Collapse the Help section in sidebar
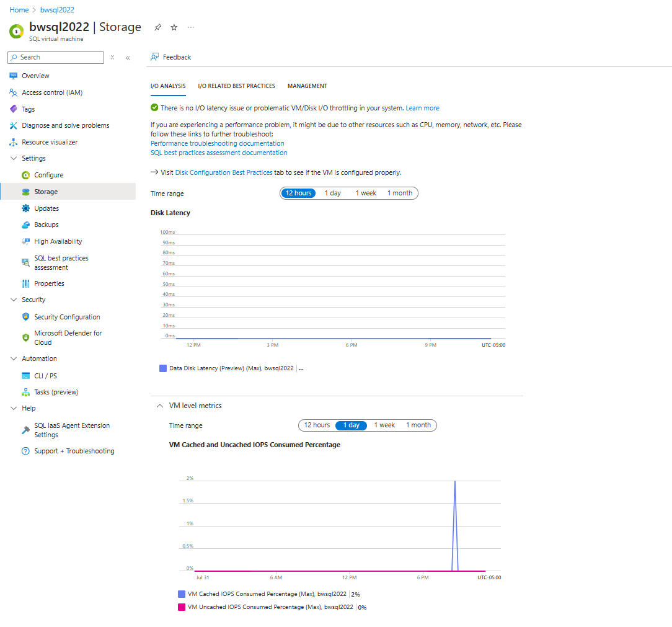Image resolution: width=672 pixels, height=627 pixels. (14, 408)
